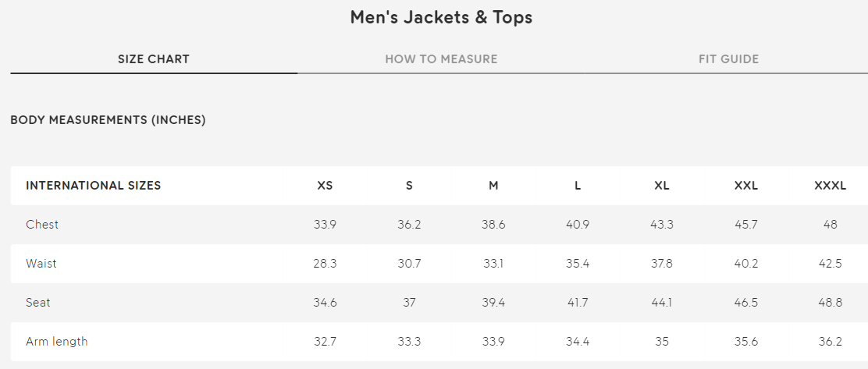Select the Seat row label
The height and width of the screenshot is (369, 868).
38,303
